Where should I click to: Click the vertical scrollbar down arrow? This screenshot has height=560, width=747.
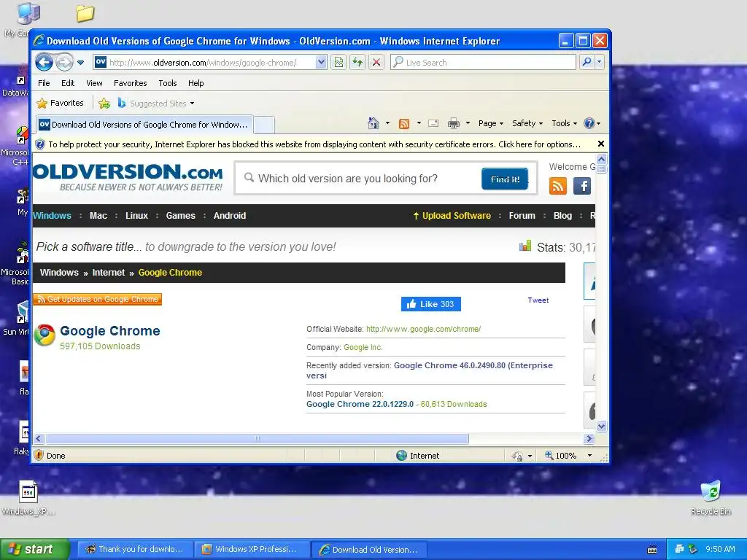point(601,426)
